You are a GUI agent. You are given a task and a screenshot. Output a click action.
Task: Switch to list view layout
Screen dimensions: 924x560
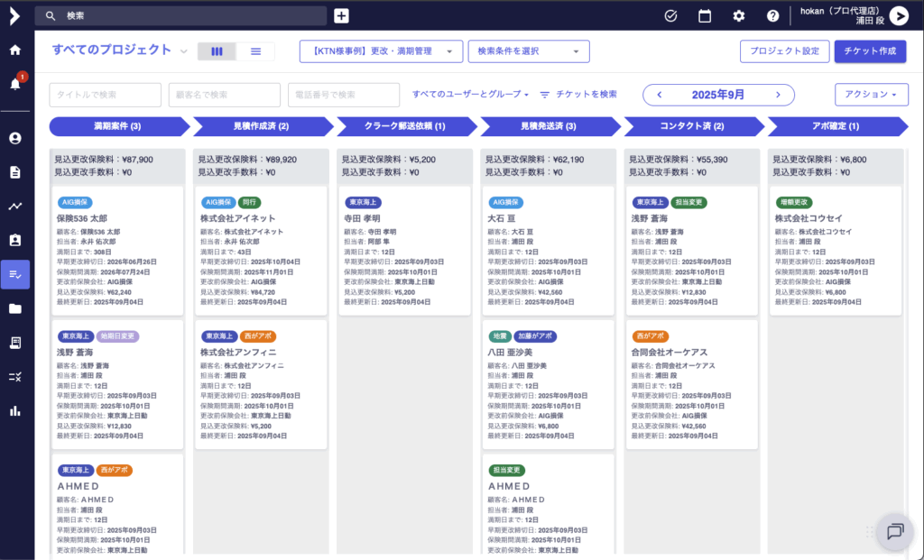click(256, 51)
